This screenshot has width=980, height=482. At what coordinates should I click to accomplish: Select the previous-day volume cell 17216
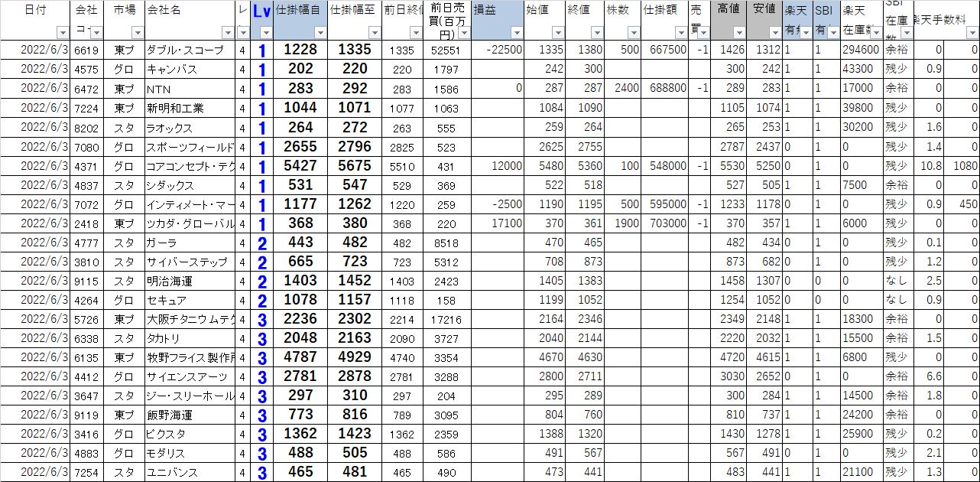449,319
